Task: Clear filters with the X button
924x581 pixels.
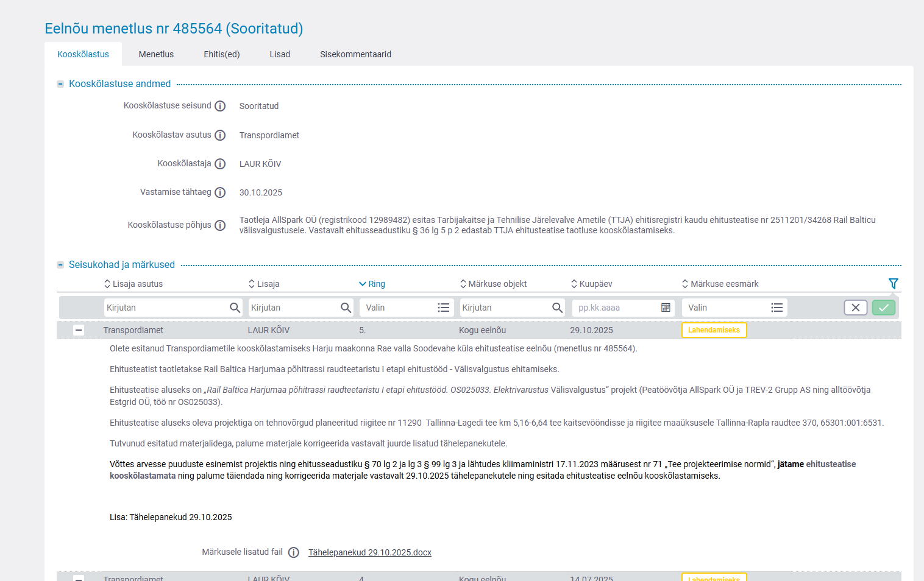Action: coord(855,308)
